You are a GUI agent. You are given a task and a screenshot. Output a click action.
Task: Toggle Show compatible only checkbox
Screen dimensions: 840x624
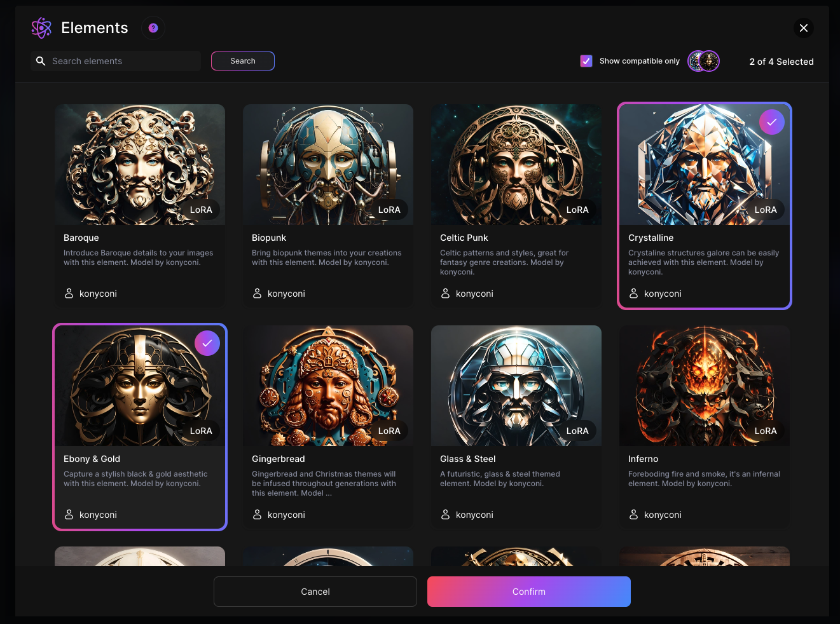[586, 61]
